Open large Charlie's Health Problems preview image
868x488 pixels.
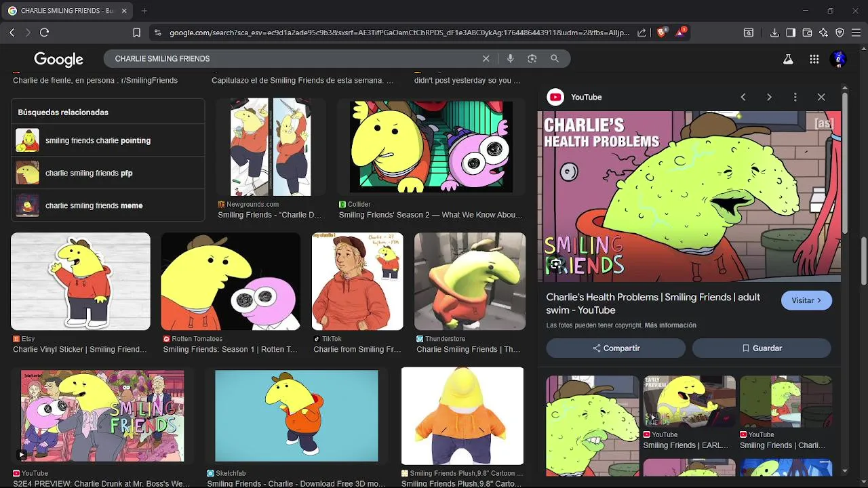[689, 197]
